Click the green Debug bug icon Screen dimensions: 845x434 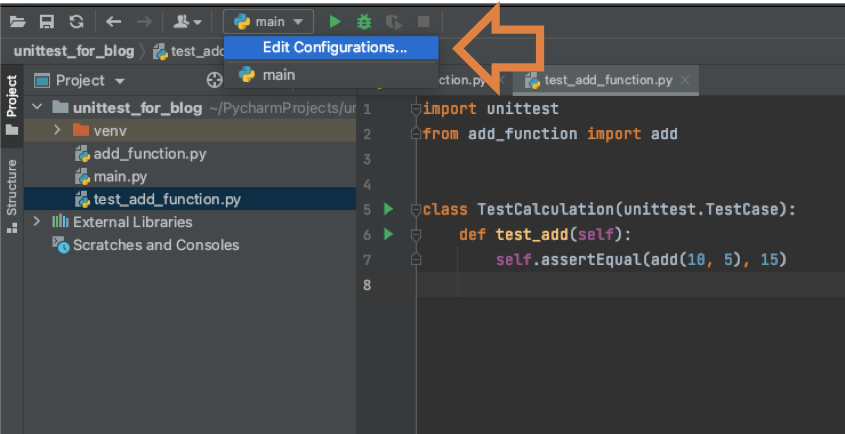click(x=364, y=21)
